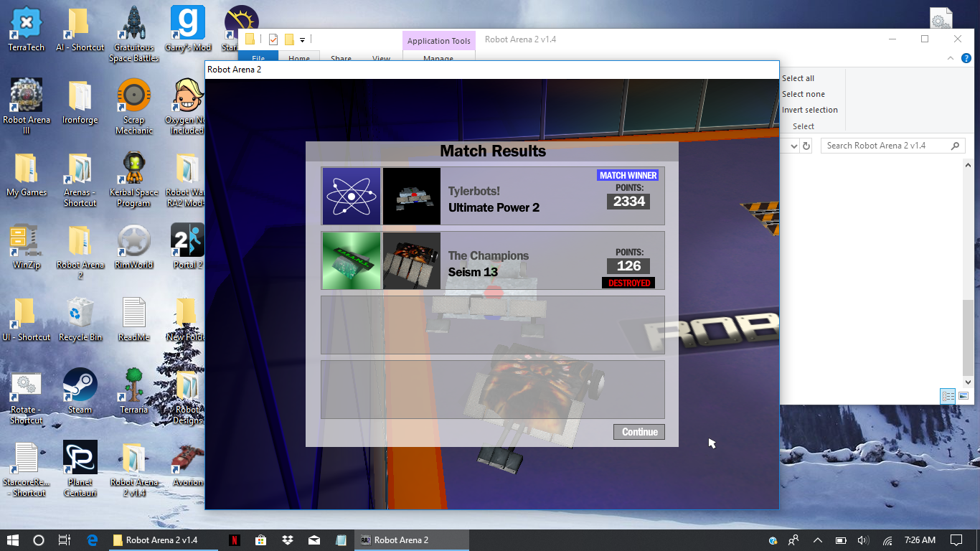Open Application Tools ribbon tab in Explorer
The height and width of the screenshot is (551, 980).
(x=438, y=41)
